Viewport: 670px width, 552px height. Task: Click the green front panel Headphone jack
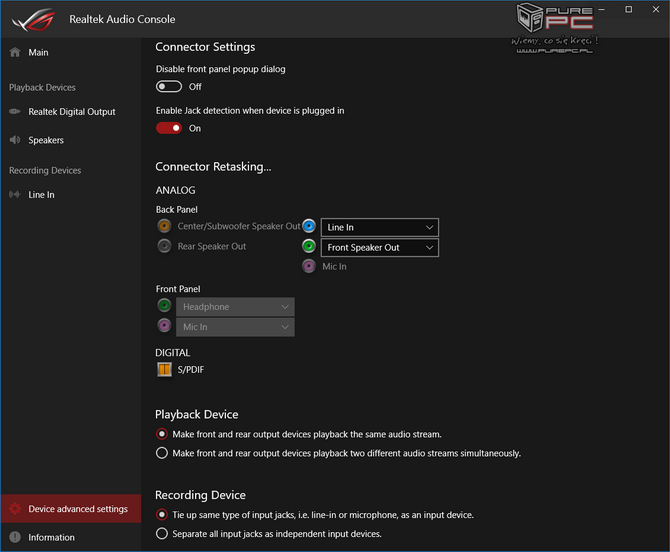click(x=165, y=305)
